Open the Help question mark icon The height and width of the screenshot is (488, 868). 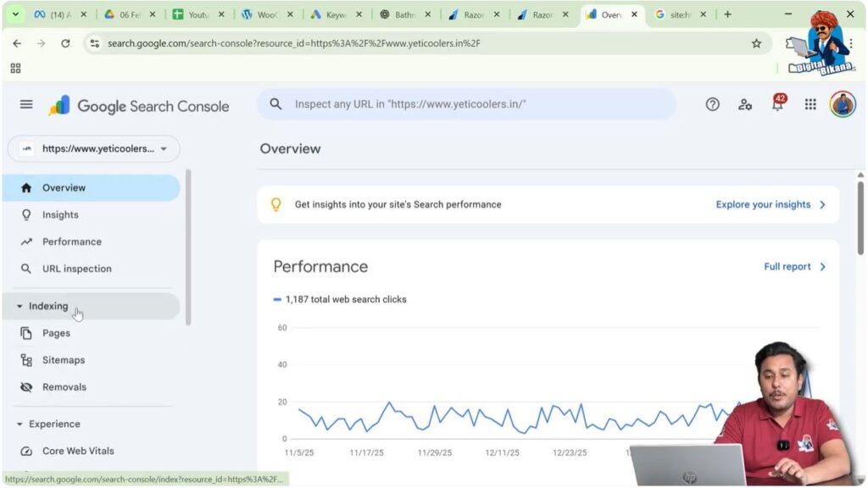click(x=712, y=104)
